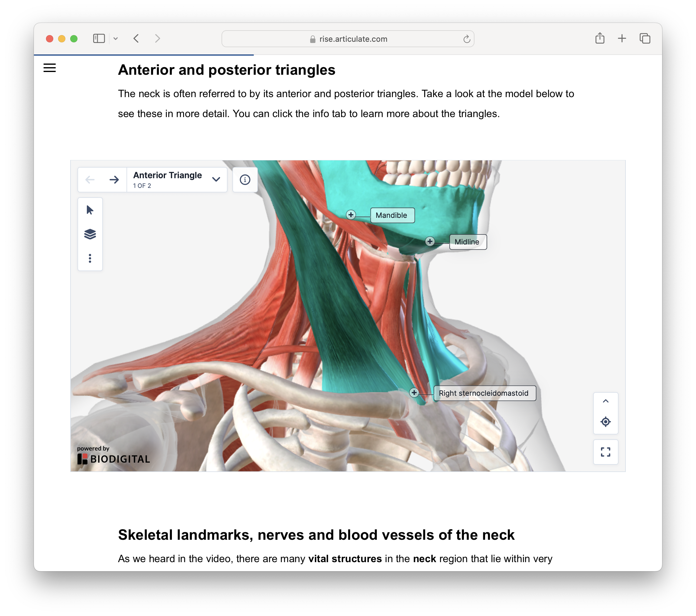Expand navigation controls with up chevron
696x616 pixels.
point(605,401)
